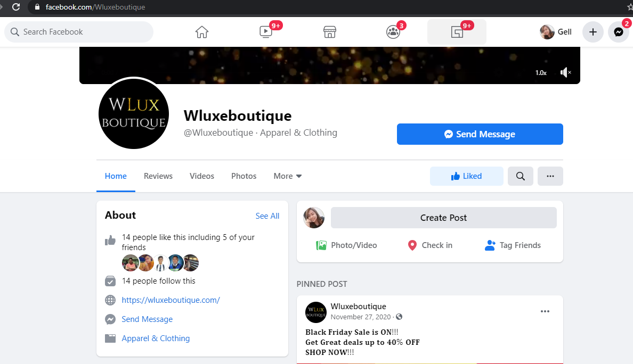633x364 pixels.
Task: Open the Watch videos icon
Action: 266,32
